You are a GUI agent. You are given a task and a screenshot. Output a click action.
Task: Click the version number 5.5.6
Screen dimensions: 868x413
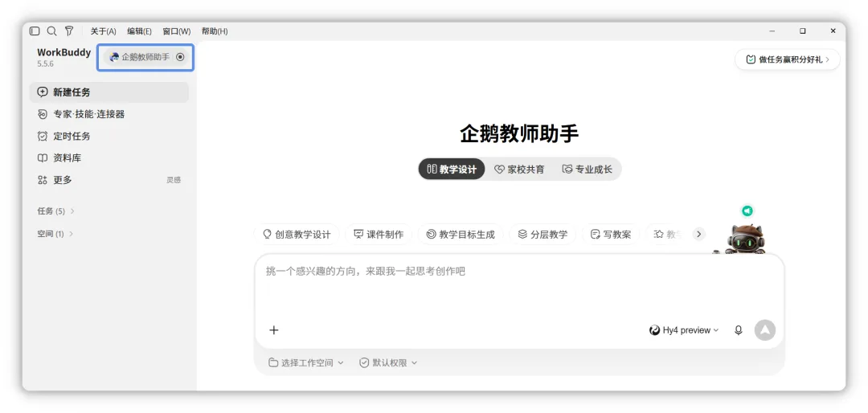pos(45,63)
